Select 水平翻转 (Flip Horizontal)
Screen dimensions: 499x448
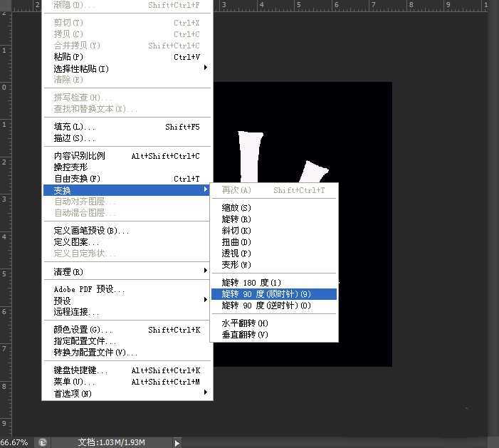[x=245, y=323]
